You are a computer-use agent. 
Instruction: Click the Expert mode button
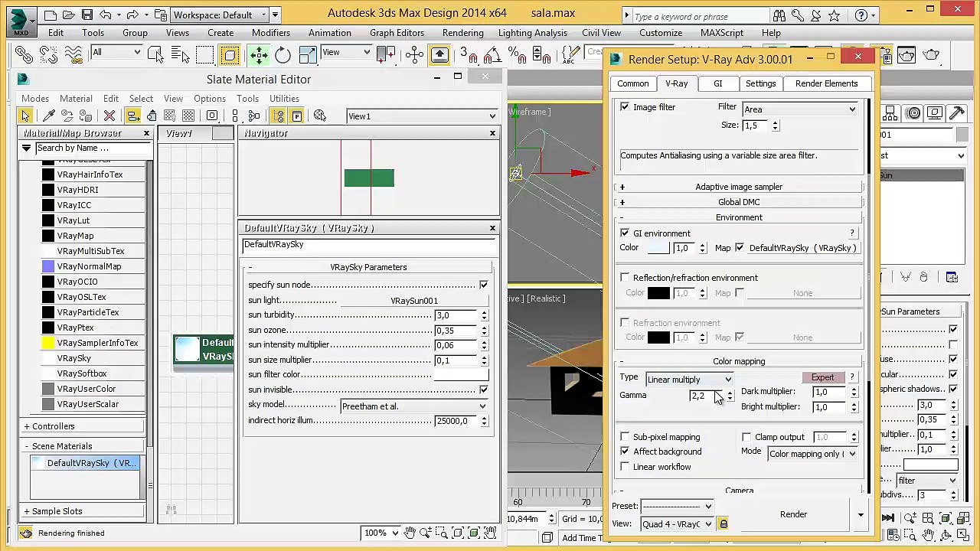coord(822,377)
